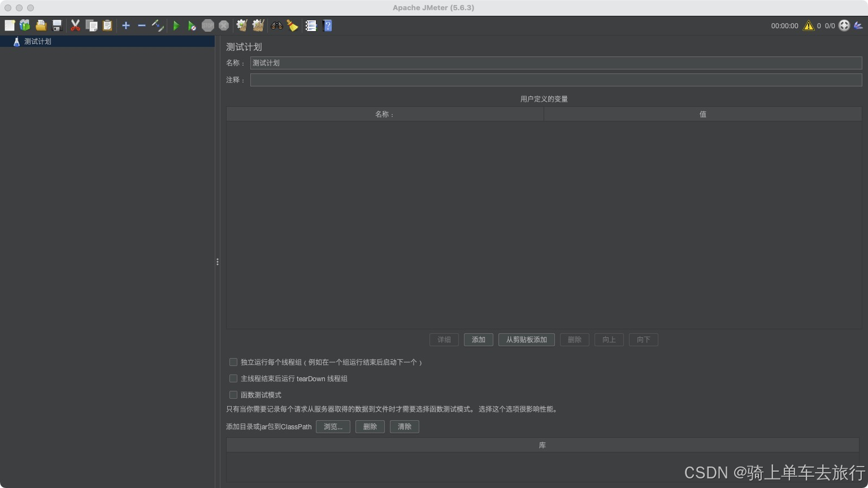Click the 详细 button

pos(444,339)
